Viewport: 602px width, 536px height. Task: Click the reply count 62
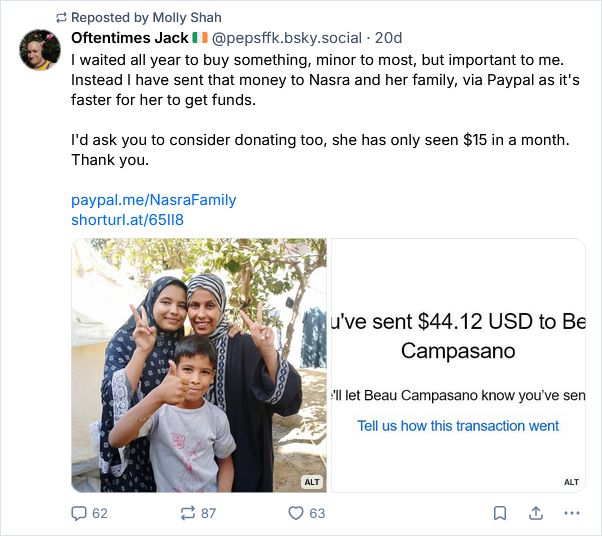click(x=100, y=513)
